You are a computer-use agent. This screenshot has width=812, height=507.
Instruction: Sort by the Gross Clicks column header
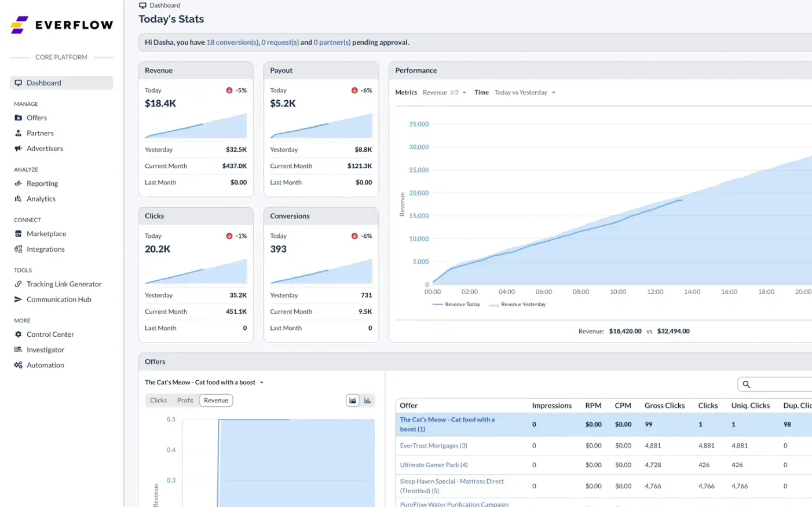664,406
